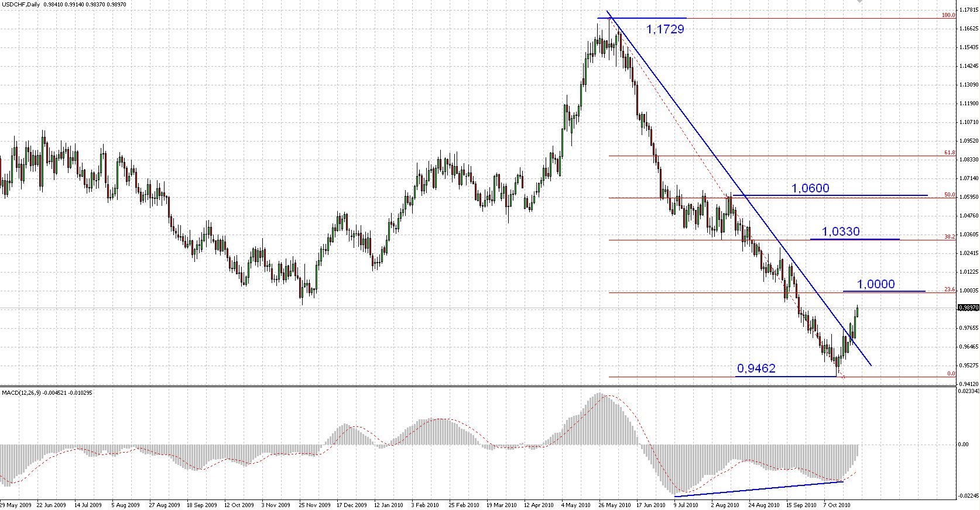This screenshot has width=980, height=510.
Task: Click the 0.95275 price axis value
Action: coord(969,365)
